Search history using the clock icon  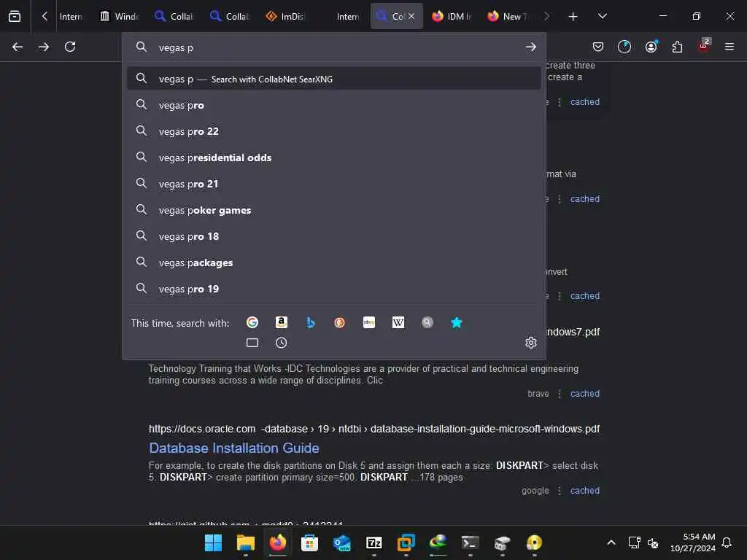(282, 343)
